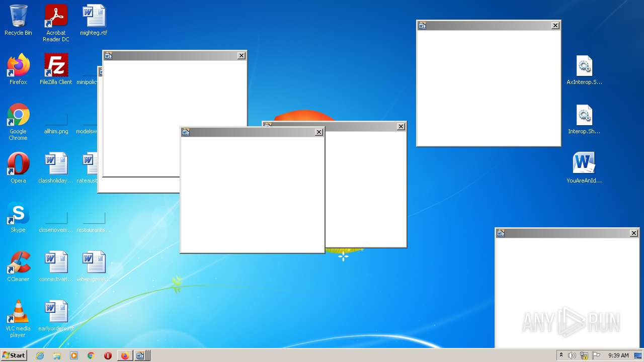Open the Skype desktop shortcut
Screen dimensions: 644x362
pyautogui.click(x=18, y=217)
